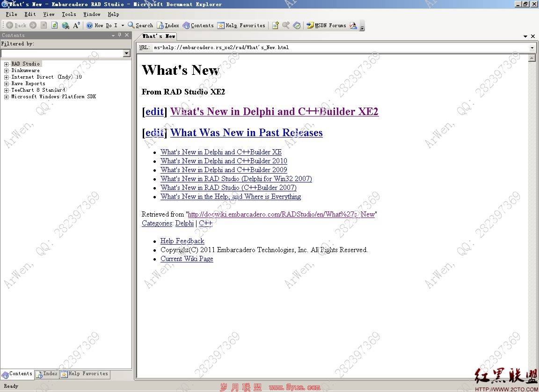Click the icon right of MSDN Forums
The height and width of the screenshot is (392, 539).
pos(353,25)
